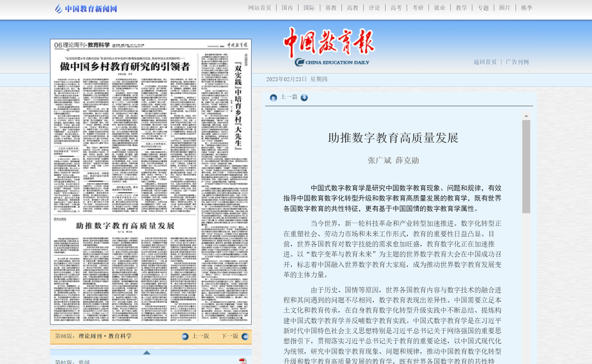Open the 中国教育新闻网 logo link
The image size is (592, 364).
pyautogui.click(x=86, y=9)
